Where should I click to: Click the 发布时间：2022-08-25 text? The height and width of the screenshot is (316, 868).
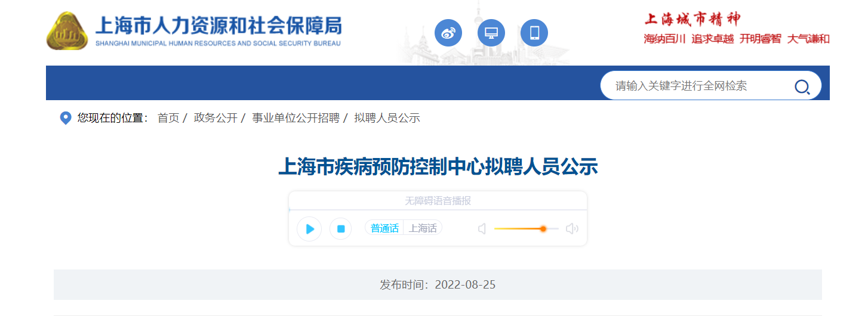coord(438,285)
